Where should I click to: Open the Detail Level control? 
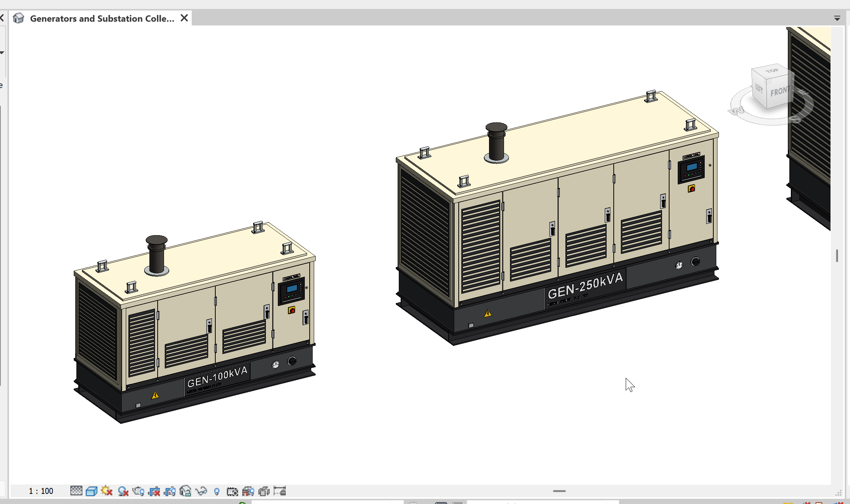click(76, 491)
